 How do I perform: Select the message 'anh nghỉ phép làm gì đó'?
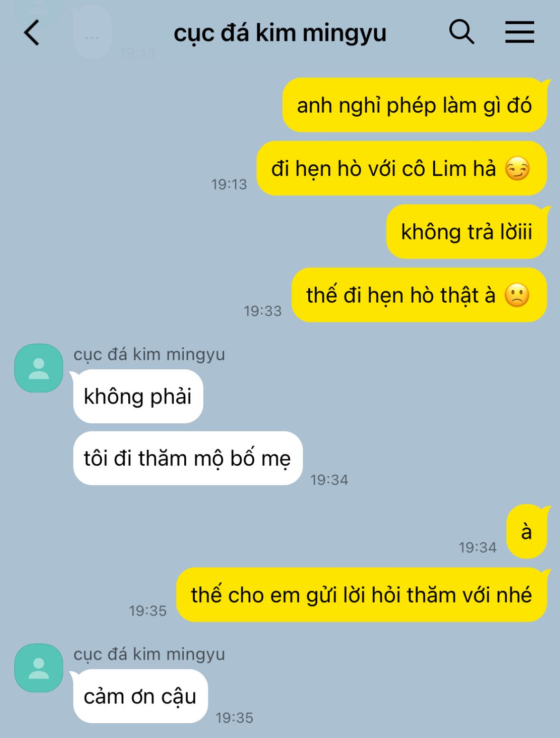(x=415, y=105)
